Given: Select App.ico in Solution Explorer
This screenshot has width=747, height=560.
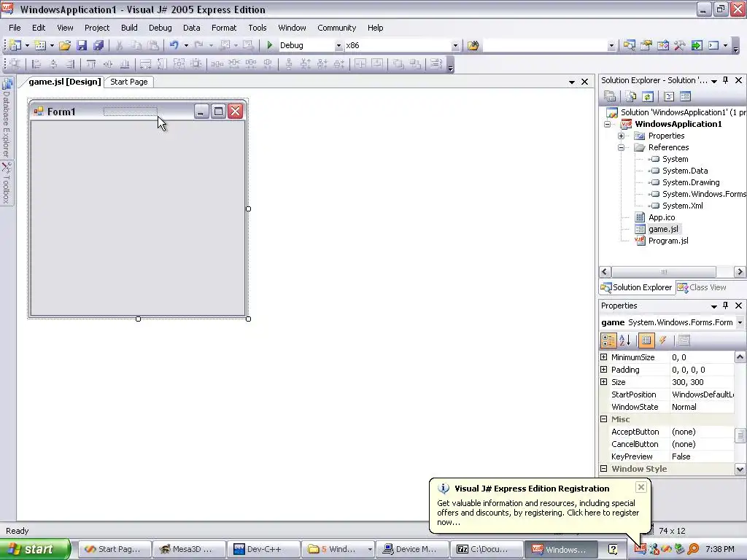Looking at the screenshot, I should click(x=661, y=217).
